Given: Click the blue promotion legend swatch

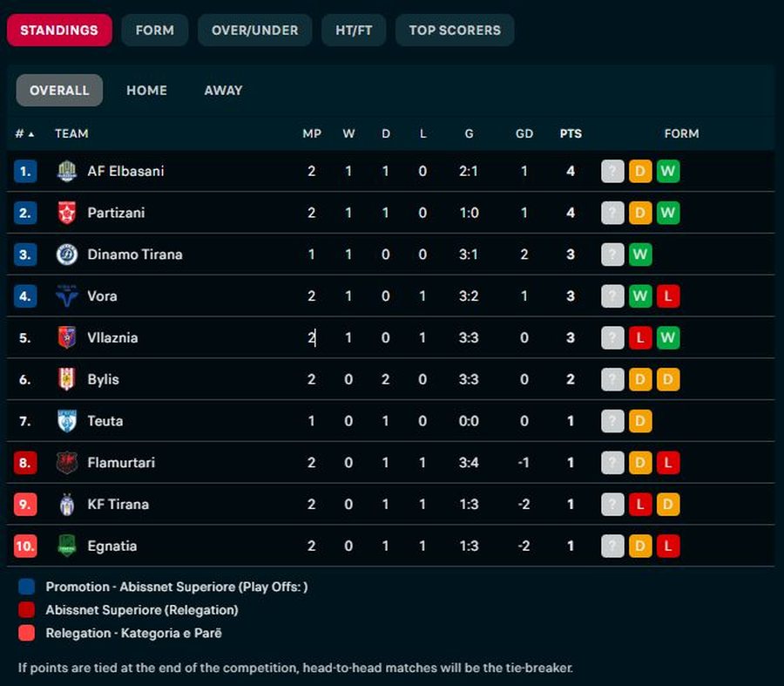Looking at the screenshot, I should (26, 587).
